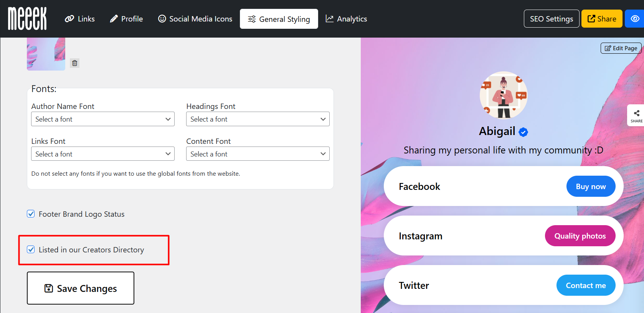The height and width of the screenshot is (313, 644).
Task: Click the floating SHARE icon on preview
Action: (636, 115)
